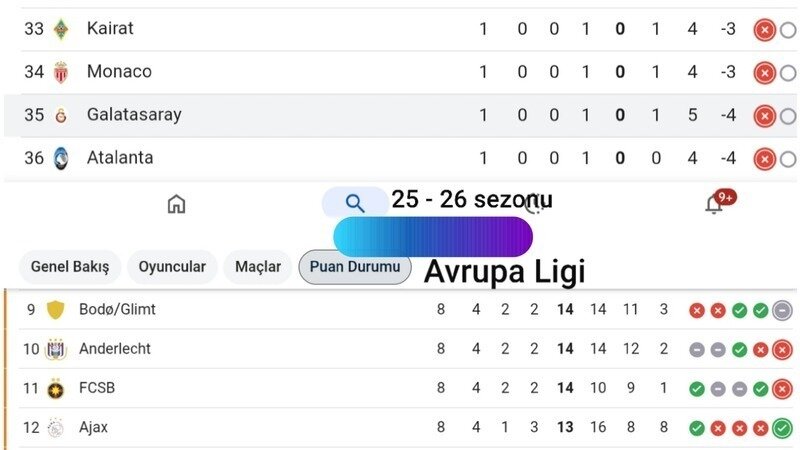Click the FCSB club crest

click(x=55, y=388)
